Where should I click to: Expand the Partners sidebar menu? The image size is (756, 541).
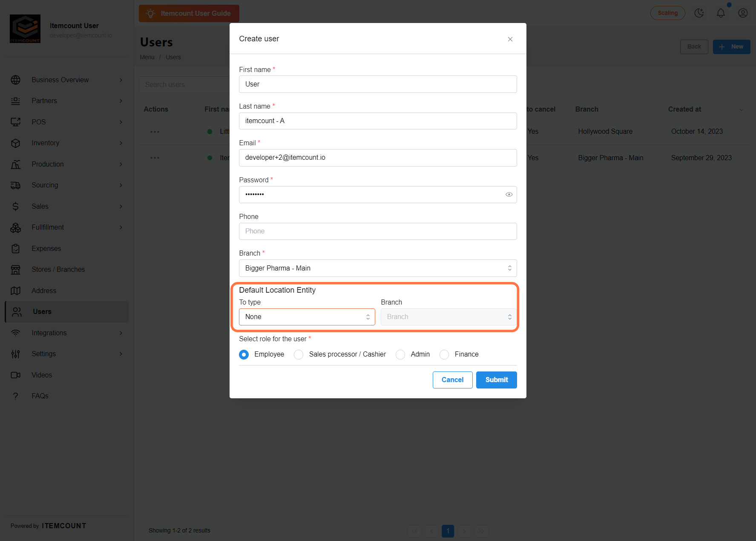[x=67, y=101]
